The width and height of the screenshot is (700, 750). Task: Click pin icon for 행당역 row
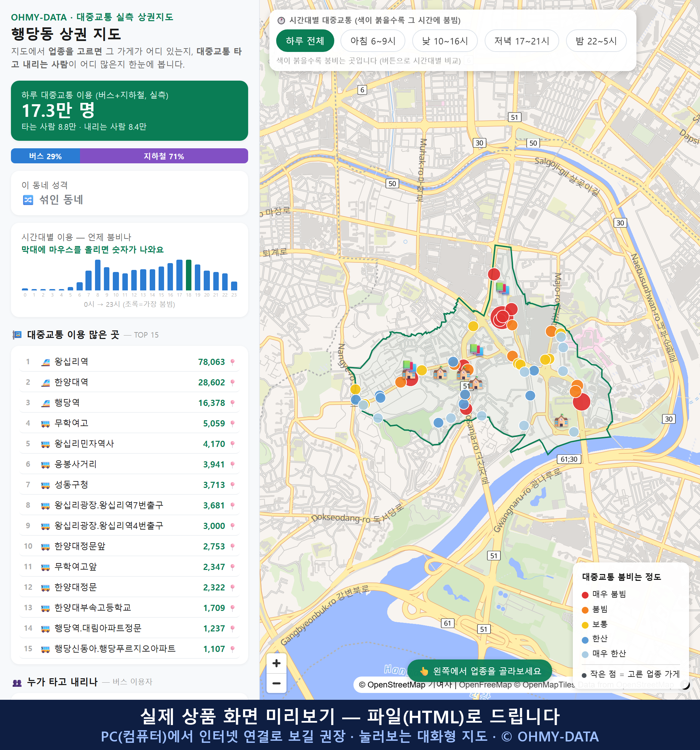[232, 403]
